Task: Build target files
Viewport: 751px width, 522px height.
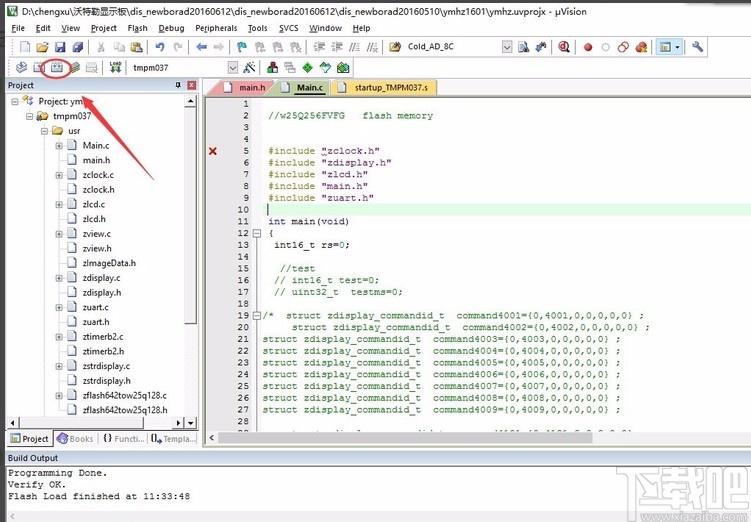Action: 39,68
